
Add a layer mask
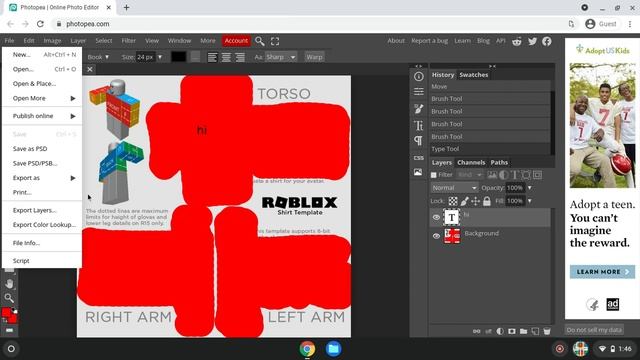[511, 331]
